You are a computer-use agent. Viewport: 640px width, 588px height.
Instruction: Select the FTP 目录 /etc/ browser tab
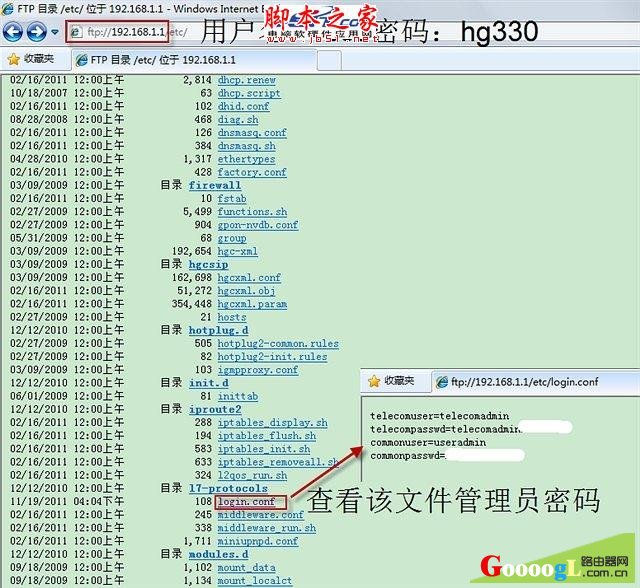152,59
